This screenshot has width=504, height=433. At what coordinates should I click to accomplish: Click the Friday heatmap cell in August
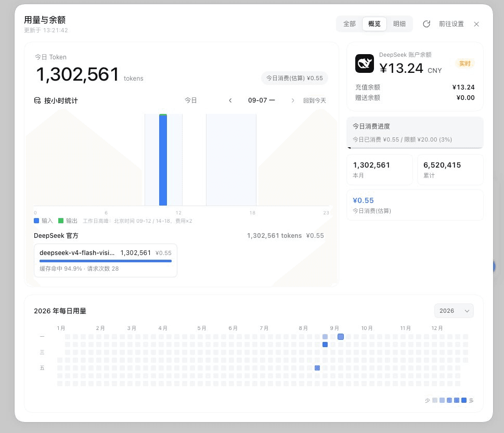tap(317, 368)
